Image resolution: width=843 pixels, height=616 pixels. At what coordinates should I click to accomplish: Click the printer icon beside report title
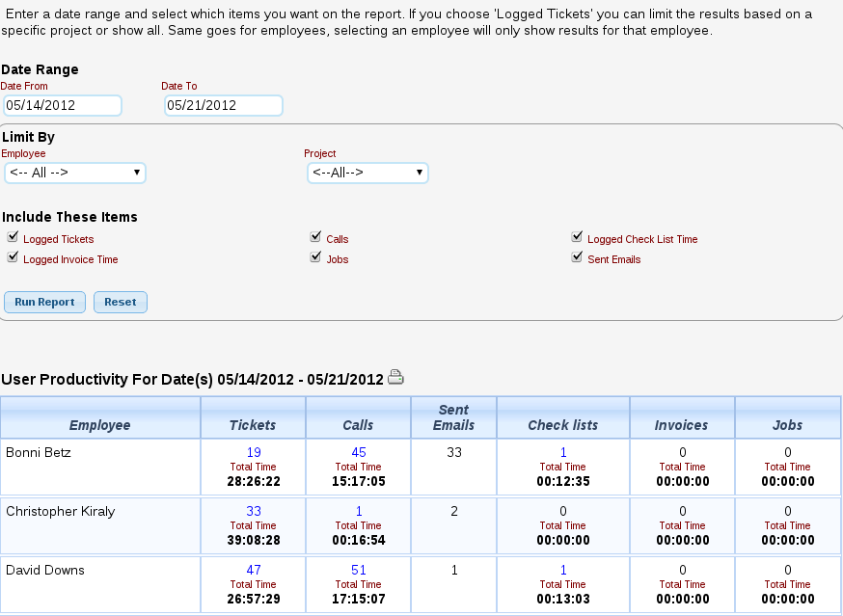tap(395, 378)
